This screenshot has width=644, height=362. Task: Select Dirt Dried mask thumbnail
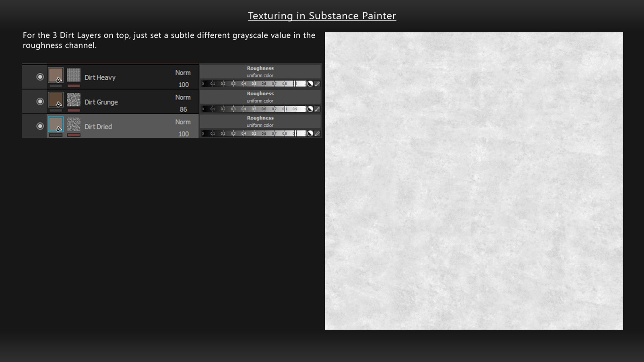point(74,124)
